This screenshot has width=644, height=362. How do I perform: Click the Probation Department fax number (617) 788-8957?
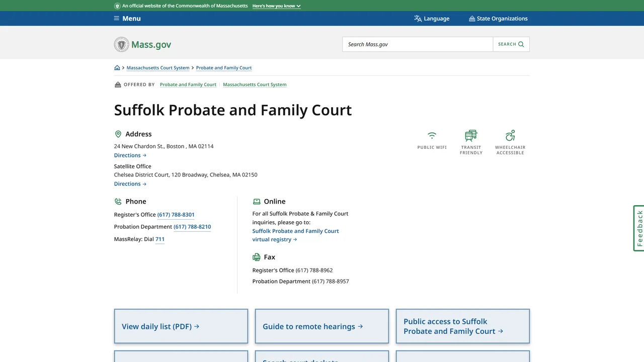pyautogui.click(x=331, y=282)
